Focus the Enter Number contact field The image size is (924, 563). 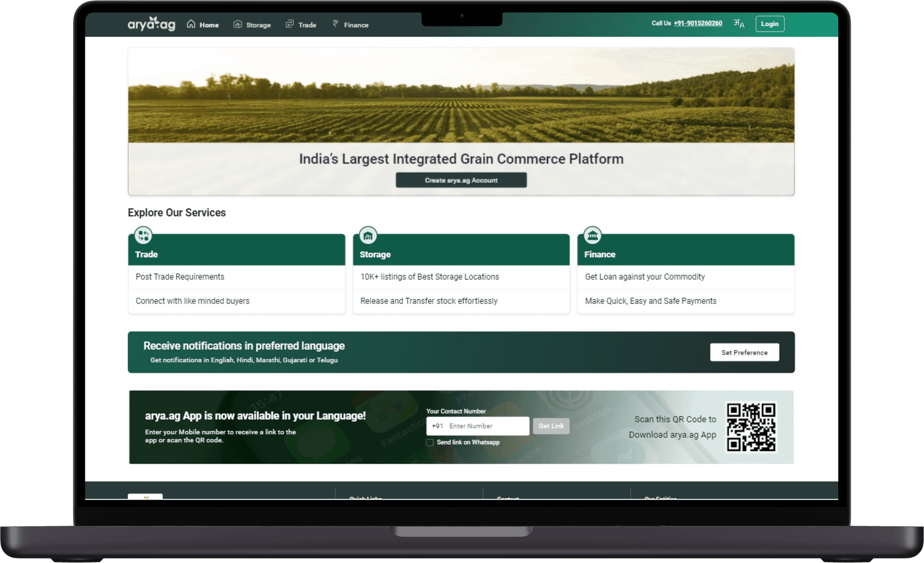click(478, 426)
